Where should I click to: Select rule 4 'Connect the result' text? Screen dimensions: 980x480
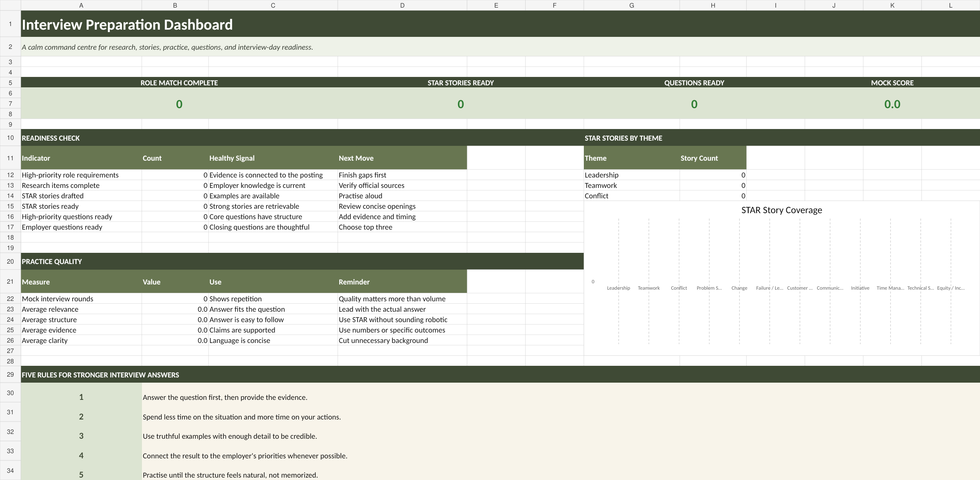point(245,456)
